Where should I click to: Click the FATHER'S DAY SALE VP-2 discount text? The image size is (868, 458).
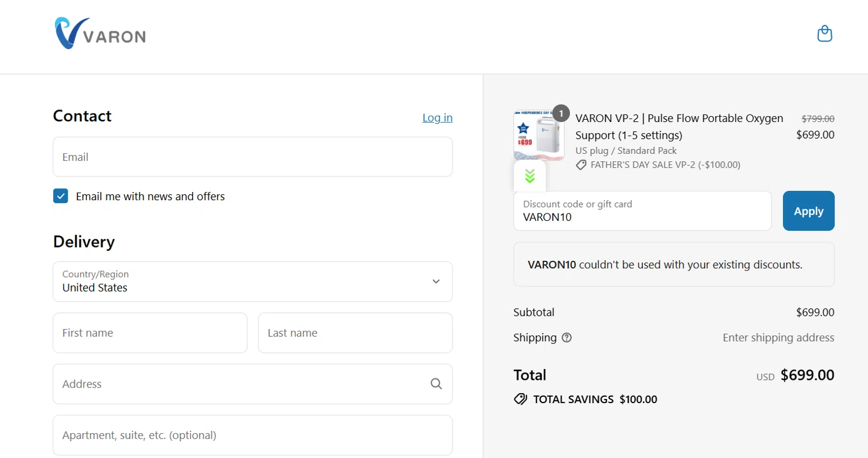coord(665,165)
